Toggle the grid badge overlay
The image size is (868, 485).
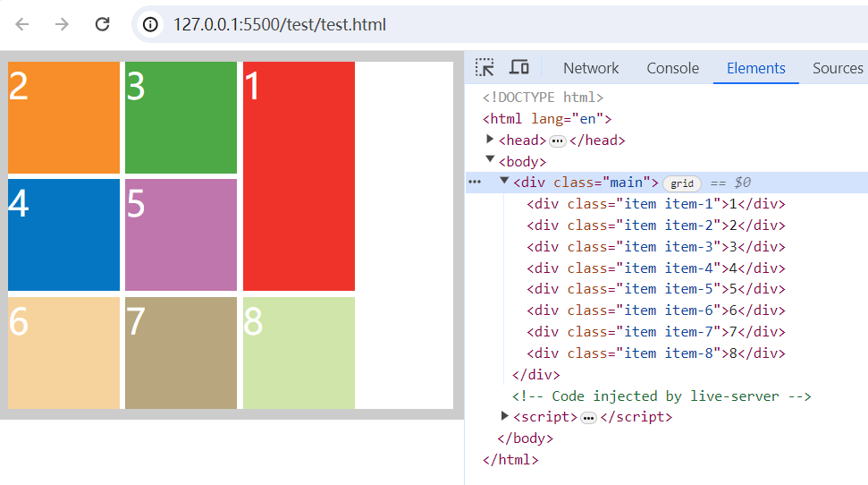(682, 183)
